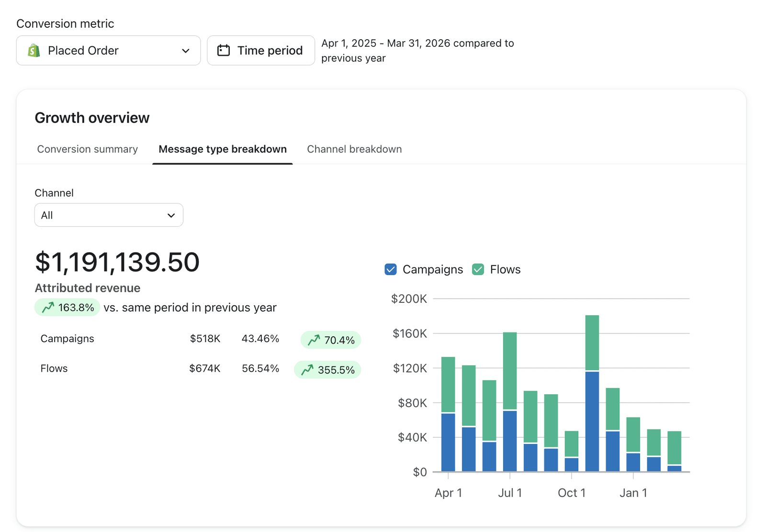Uncheck the Campaigns legend checkbox
The image size is (766, 532).
[391, 269]
